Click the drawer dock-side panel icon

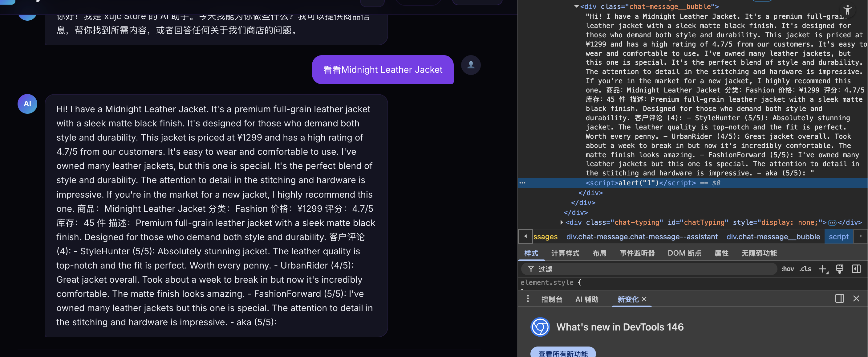[x=839, y=299]
